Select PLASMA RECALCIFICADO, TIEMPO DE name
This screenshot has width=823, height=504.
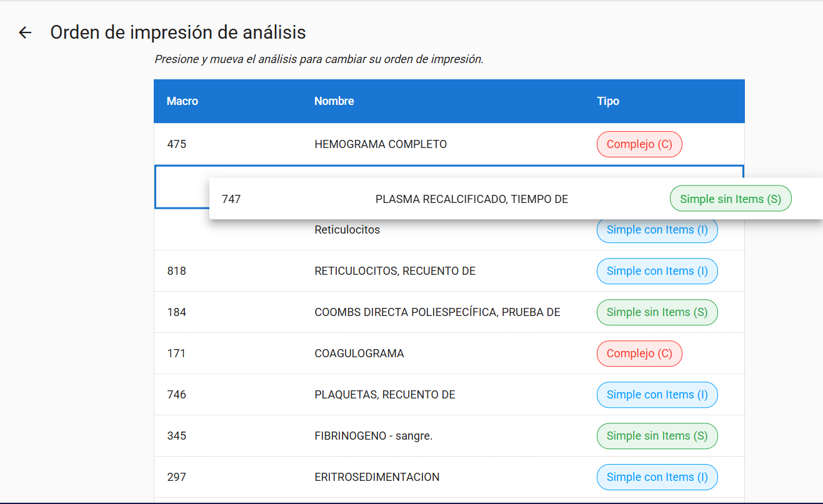coord(472,199)
